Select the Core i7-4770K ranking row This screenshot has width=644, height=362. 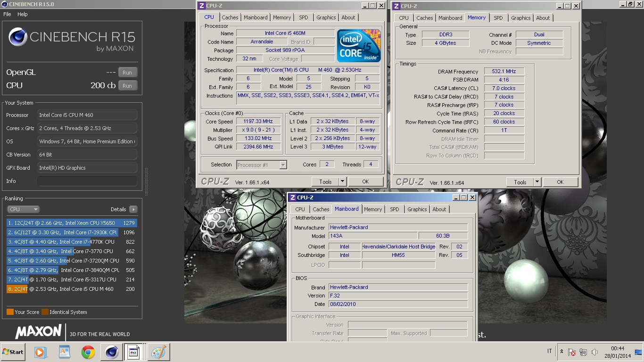click(x=72, y=242)
